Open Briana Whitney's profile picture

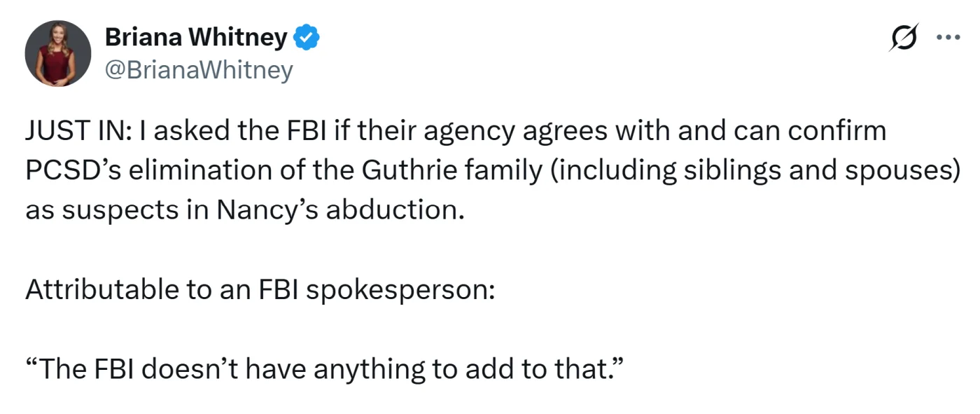pyautogui.click(x=58, y=53)
